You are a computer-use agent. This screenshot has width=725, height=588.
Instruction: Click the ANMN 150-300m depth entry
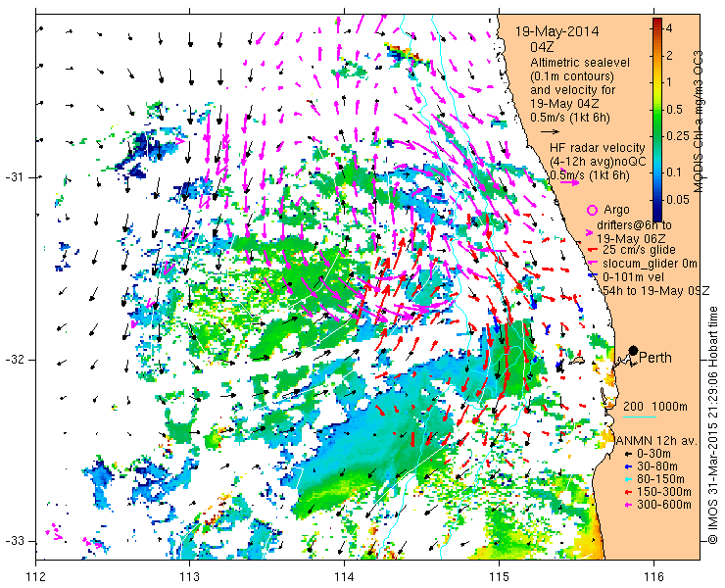(663, 491)
